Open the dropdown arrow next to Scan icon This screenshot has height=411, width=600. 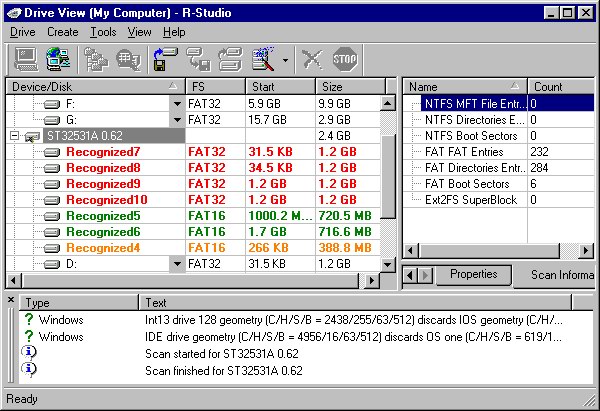[x=287, y=60]
